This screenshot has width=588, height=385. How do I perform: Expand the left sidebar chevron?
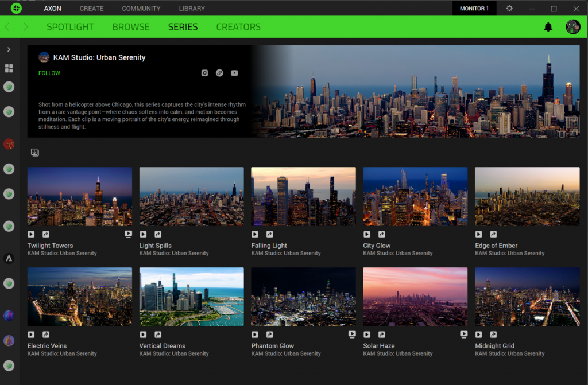pyautogui.click(x=9, y=49)
